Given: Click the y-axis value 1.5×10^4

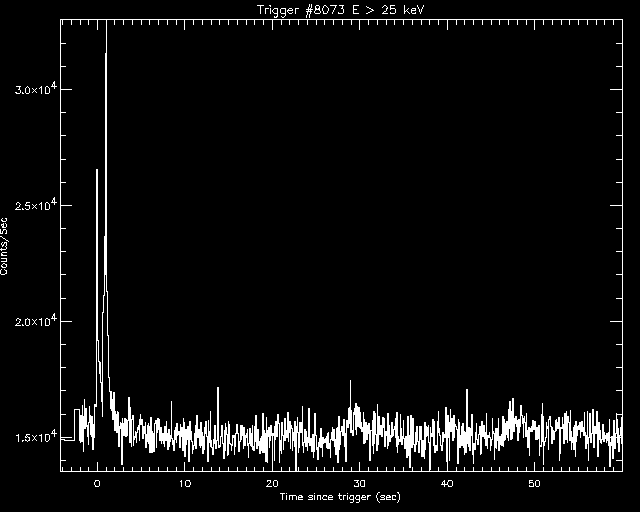Looking at the screenshot, I should coord(37,436).
